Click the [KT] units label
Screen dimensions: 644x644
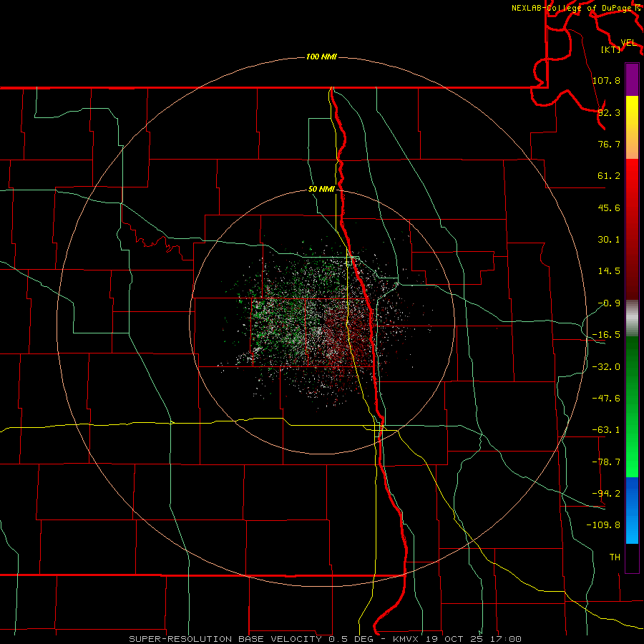[611, 49]
